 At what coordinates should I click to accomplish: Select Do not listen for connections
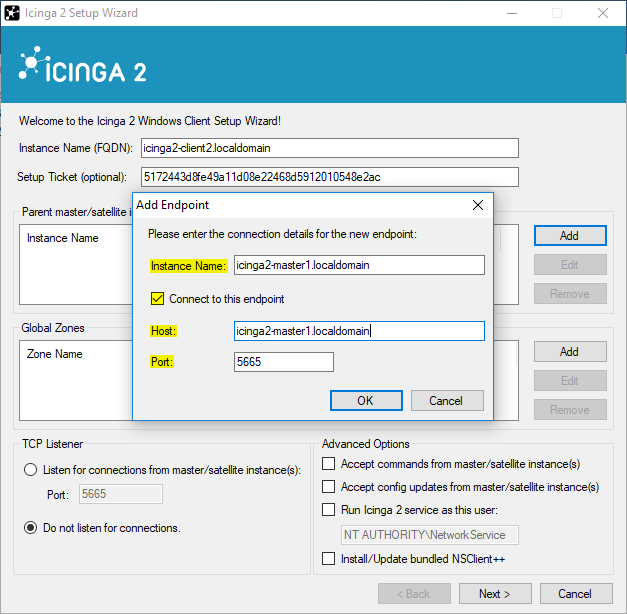pos(30,528)
